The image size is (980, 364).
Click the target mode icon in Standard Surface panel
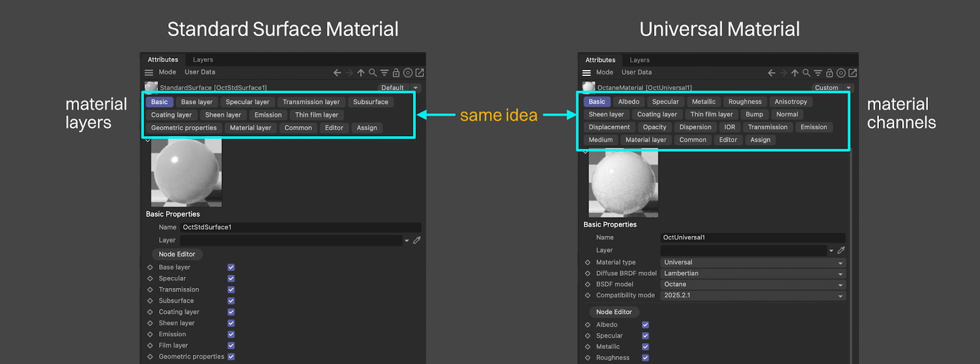408,73
